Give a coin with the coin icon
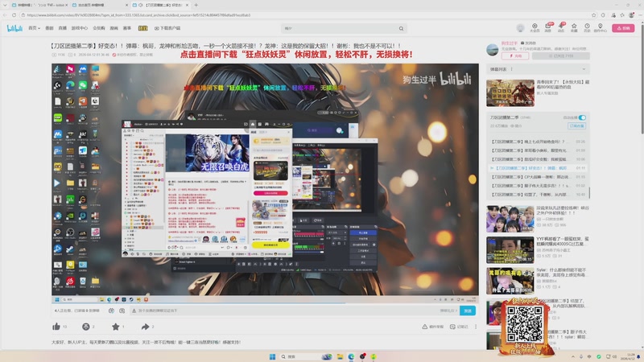This screenshot has width=644, height=362. pos(86,327)
